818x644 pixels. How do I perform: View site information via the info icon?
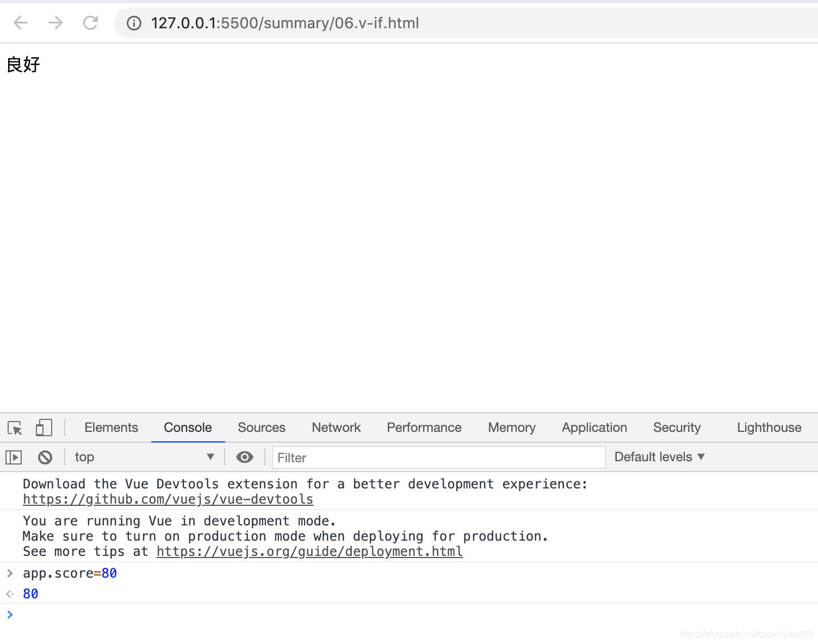click(134, 23)
